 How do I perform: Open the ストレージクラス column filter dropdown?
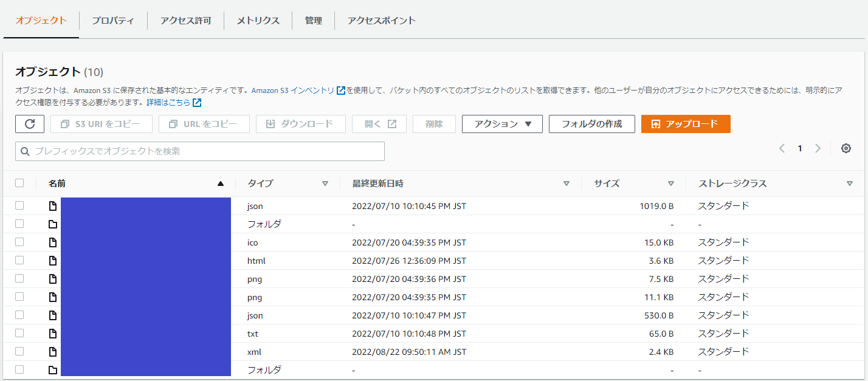click(x=850, y=183)
